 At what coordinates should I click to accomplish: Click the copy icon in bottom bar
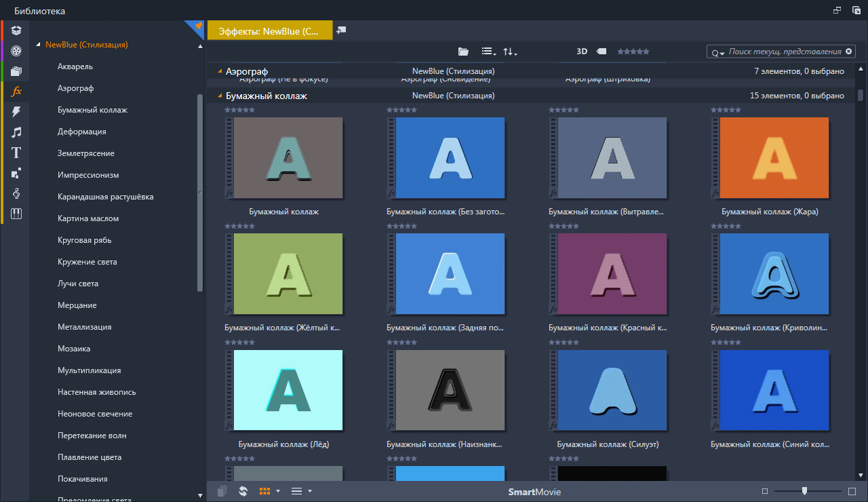222,491
